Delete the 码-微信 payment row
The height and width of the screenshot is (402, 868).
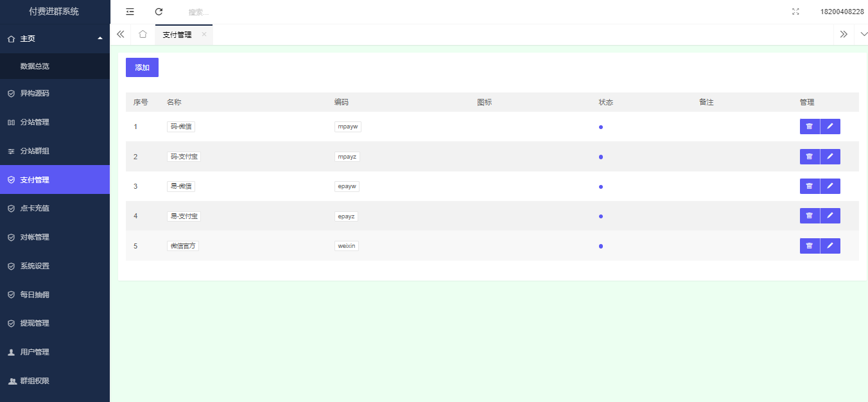coord(810,127)
